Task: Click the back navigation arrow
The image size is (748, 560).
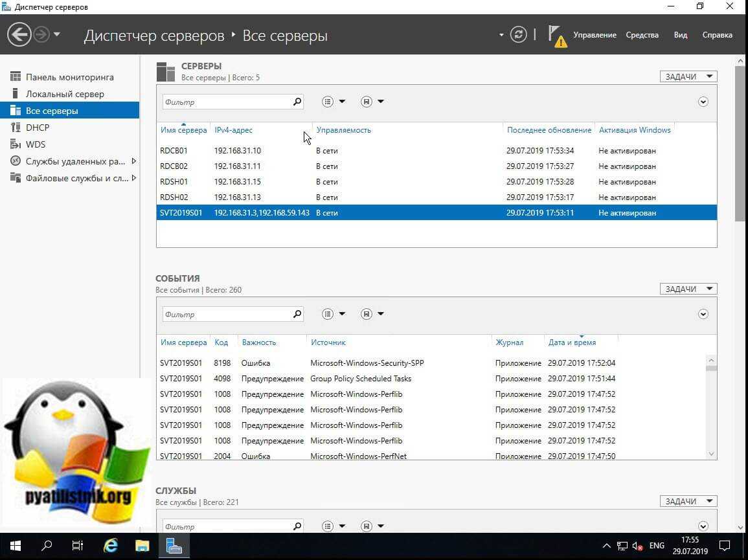Action: (x=20, y=34)
